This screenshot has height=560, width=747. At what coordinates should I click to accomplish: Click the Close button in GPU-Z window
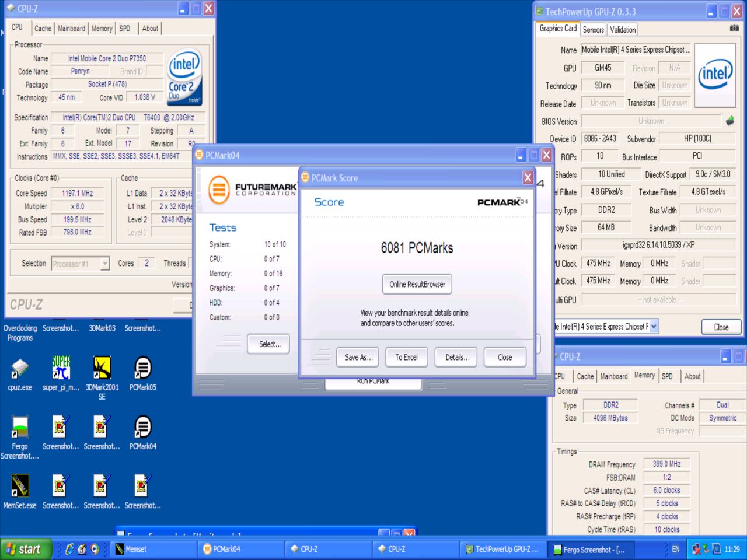721,327
